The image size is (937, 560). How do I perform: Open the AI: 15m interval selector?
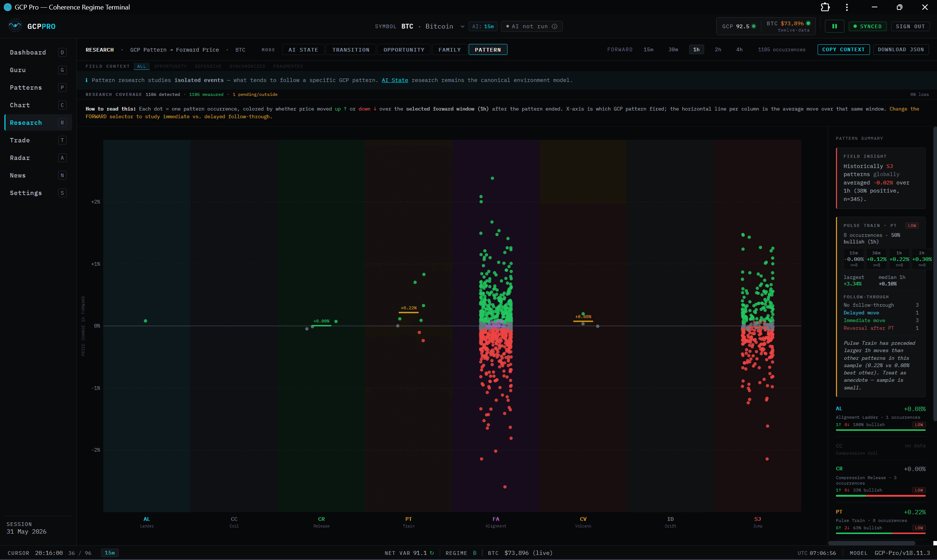[x=483, y=26]
